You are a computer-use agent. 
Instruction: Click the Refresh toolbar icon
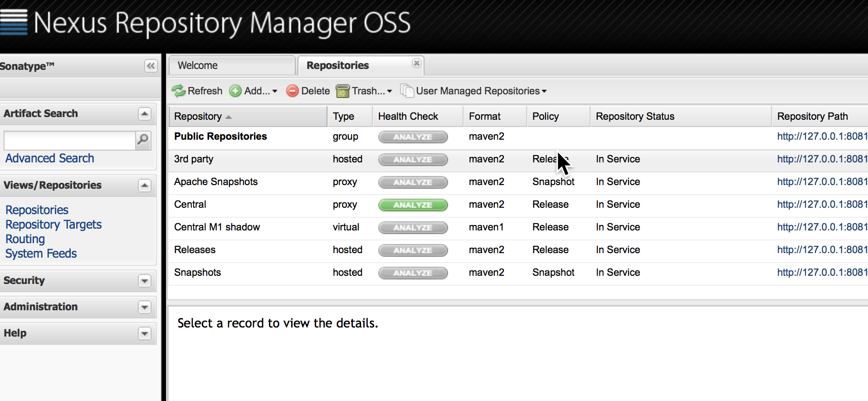[179, 91]
